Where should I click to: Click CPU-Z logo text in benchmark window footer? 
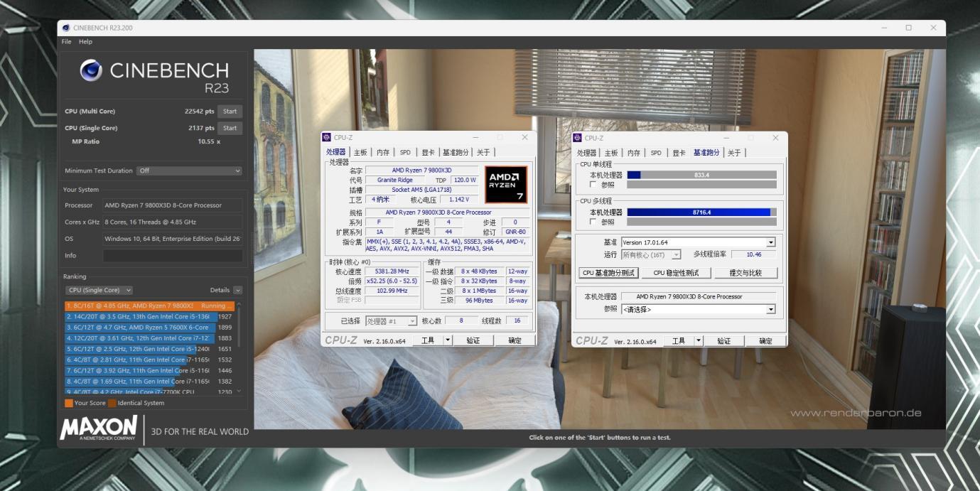(592, 340)
